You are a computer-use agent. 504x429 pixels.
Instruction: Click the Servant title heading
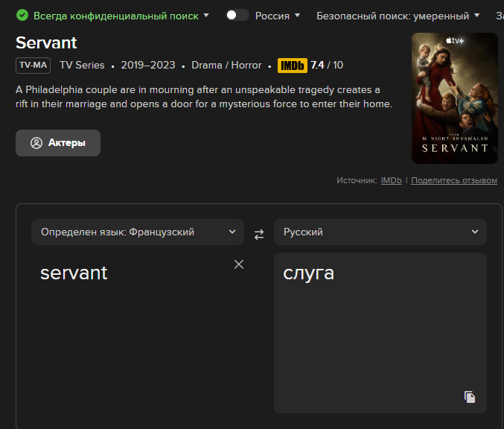46,42
